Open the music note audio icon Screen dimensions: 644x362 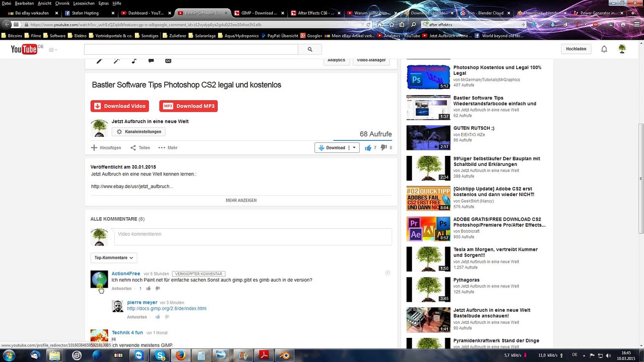[x=134, y=61]
